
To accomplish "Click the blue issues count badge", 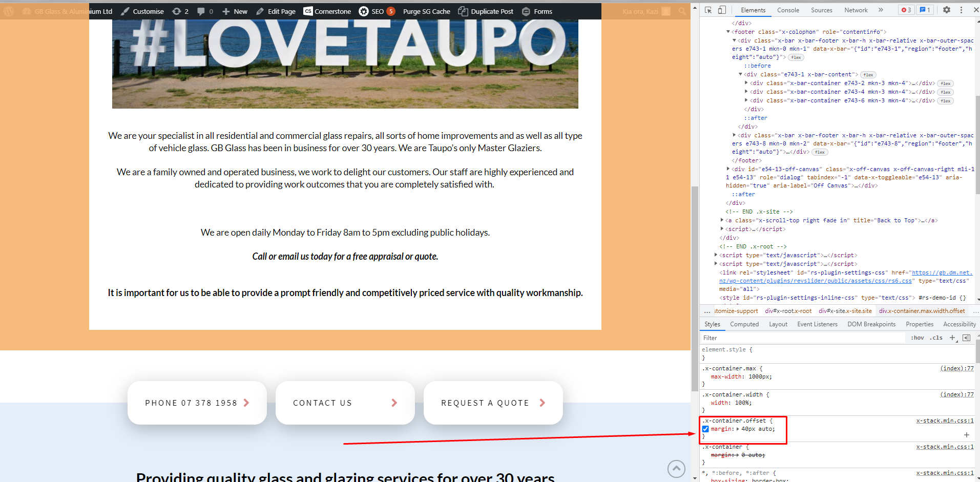I will pyautogui.click(x=925, y=10).
